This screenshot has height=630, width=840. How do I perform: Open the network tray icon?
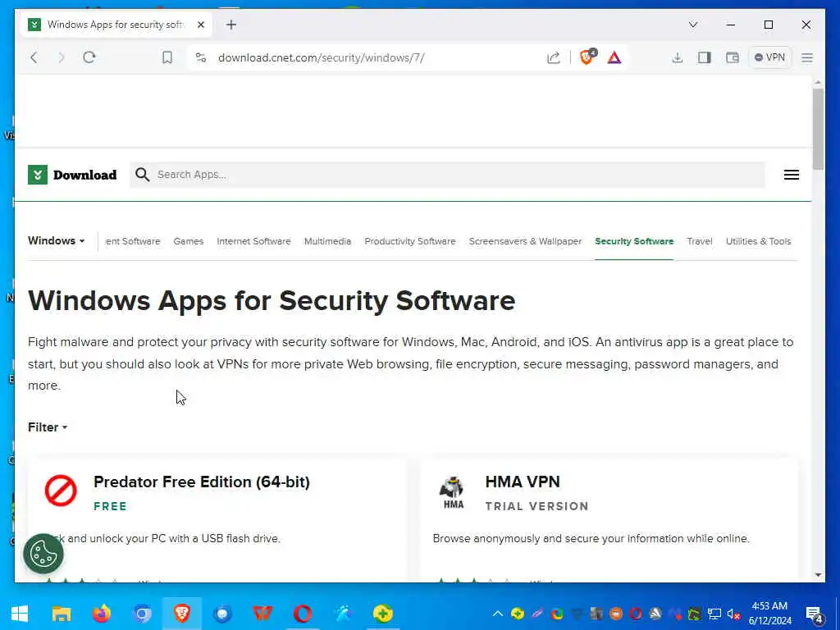tap(714, 614)
